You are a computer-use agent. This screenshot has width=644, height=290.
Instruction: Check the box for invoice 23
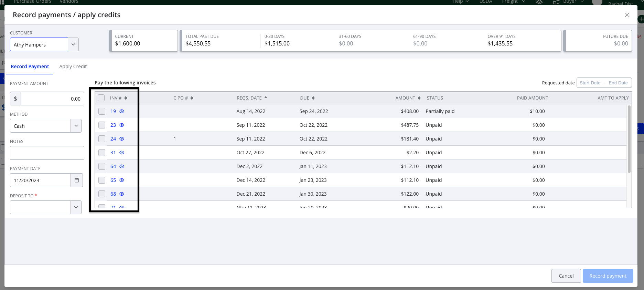click(102, 125)
